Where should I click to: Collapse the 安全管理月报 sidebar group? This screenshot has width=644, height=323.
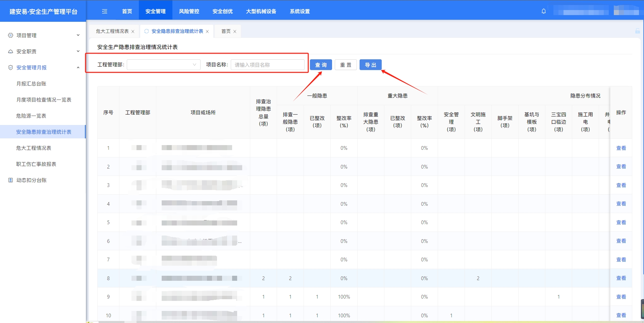(78, 68)
